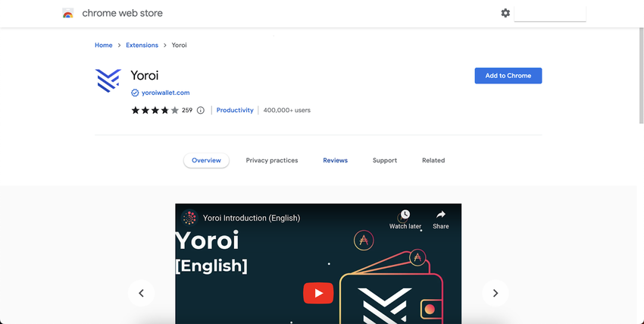Click the Add to Chrome button
Viewport: 644px width, 324px height.
508,76
